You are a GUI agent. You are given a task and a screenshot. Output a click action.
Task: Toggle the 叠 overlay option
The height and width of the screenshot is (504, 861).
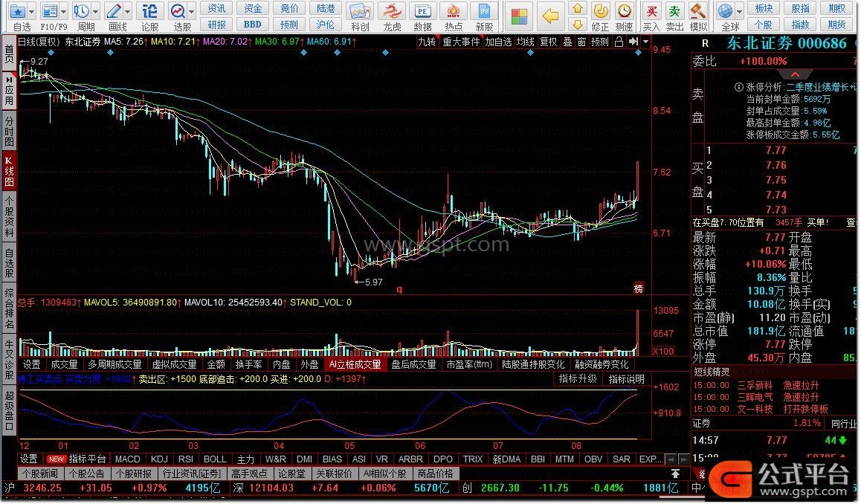[x=568, y=42]
